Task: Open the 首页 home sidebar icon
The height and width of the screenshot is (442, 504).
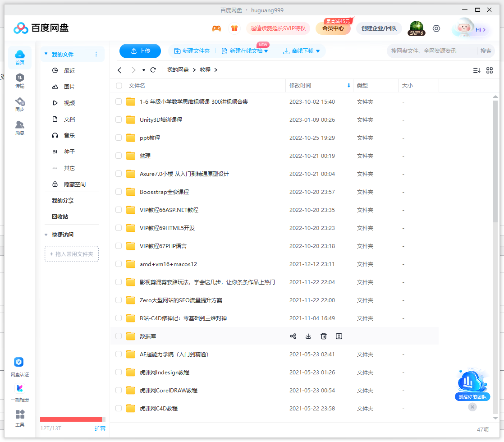Action: coord(19,58)
